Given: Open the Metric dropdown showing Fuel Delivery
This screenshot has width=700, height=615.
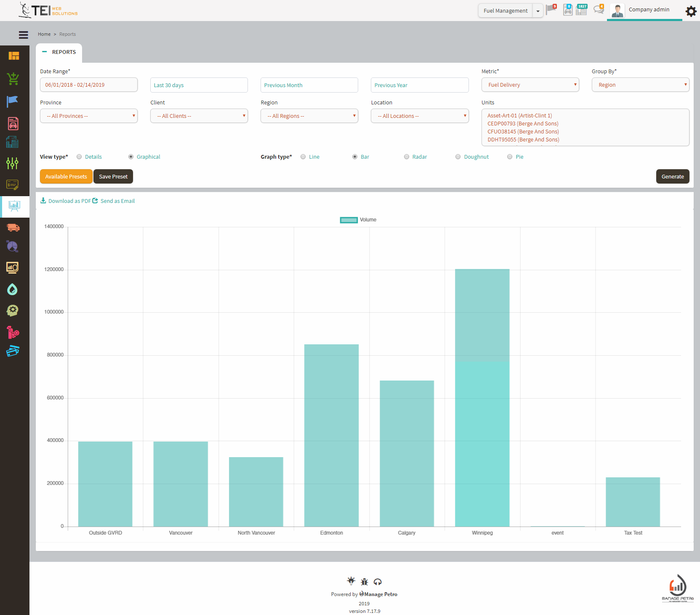Looking at the screenshot, I should pyautogui.click(x=530, y=85).
